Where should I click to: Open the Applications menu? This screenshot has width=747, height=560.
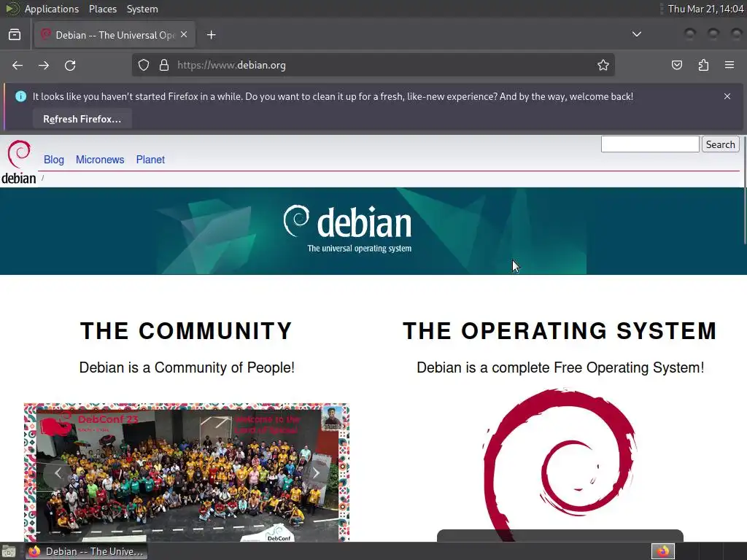point(52,9)
